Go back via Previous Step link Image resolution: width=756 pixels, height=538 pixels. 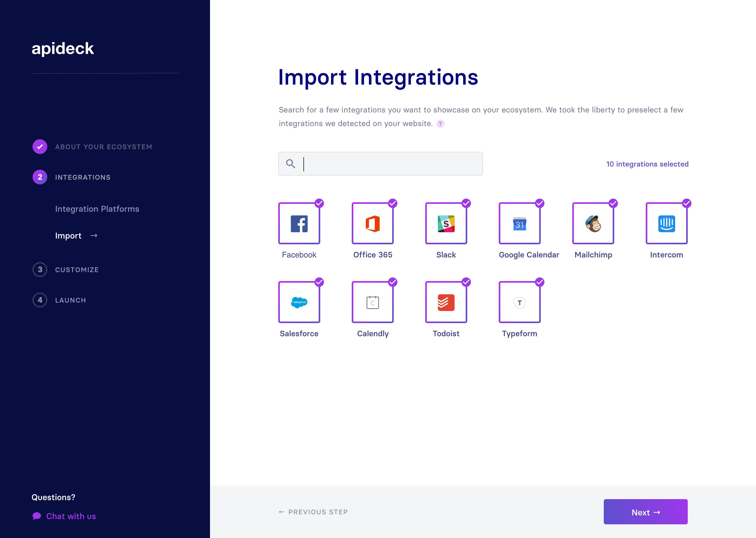(313, 512)
